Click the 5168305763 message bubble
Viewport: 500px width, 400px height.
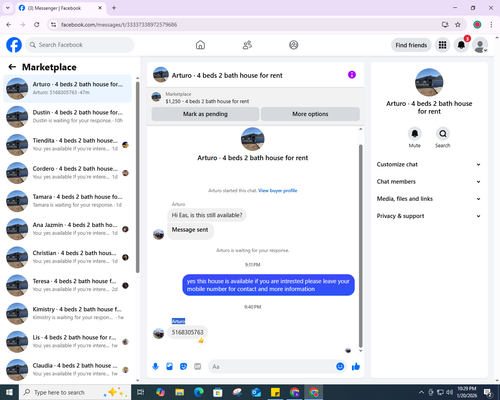point(187,332)
